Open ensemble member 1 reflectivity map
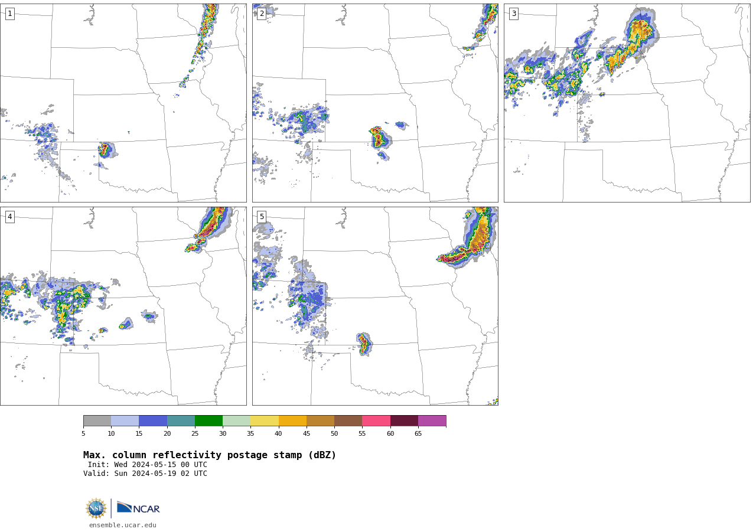 click(123, 103)
